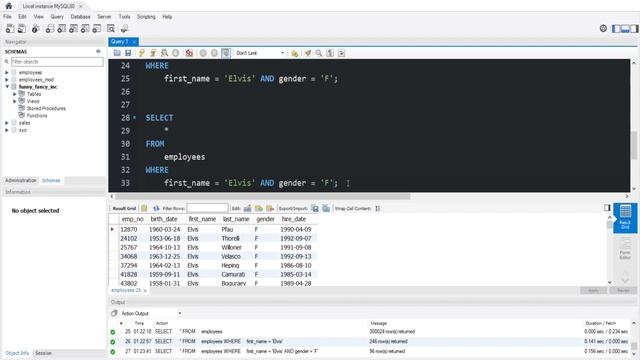The image size is (640, 360).
Task: Expand the employees_mod schema
Action: [x=7, y=80]
